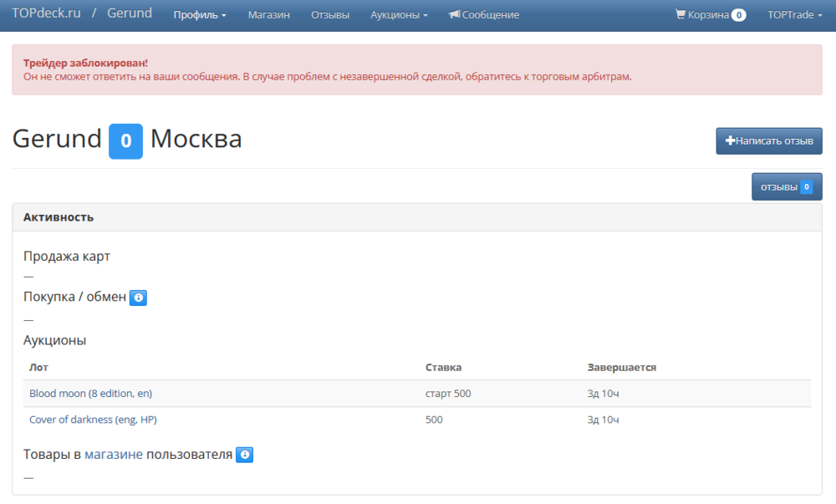This screenshot has height=504, width=836.
Task: Open Отзывы in the navigation bar
Action: click(x=330, y=15)
